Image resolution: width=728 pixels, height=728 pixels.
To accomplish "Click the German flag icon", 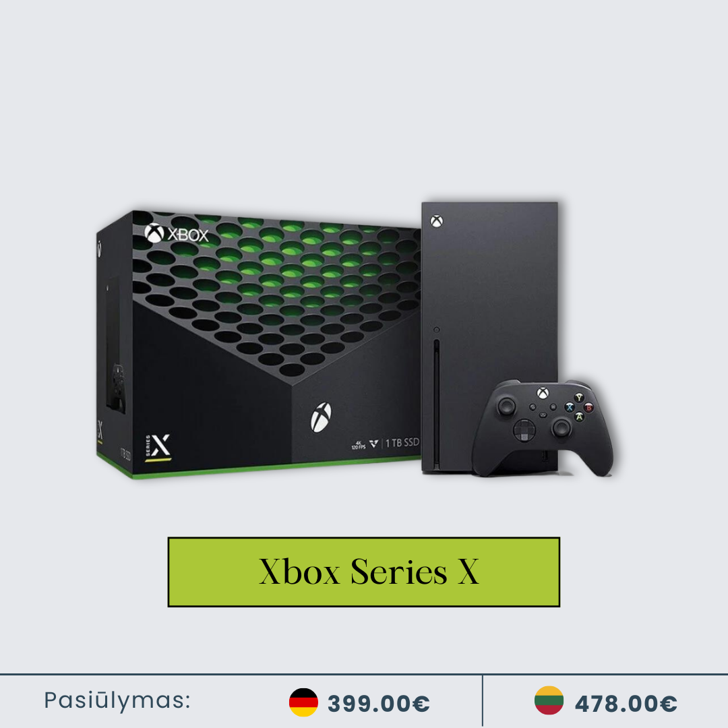I will pyautogui.click(x=303, y=702).
